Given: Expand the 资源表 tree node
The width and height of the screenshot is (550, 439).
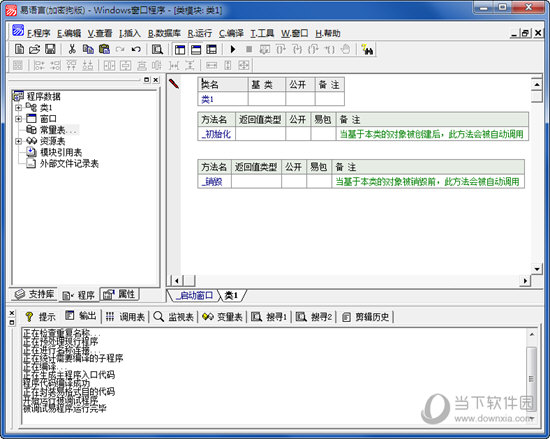Looking at the screenshot, I should pyautogui.click(x=18, y=141).
